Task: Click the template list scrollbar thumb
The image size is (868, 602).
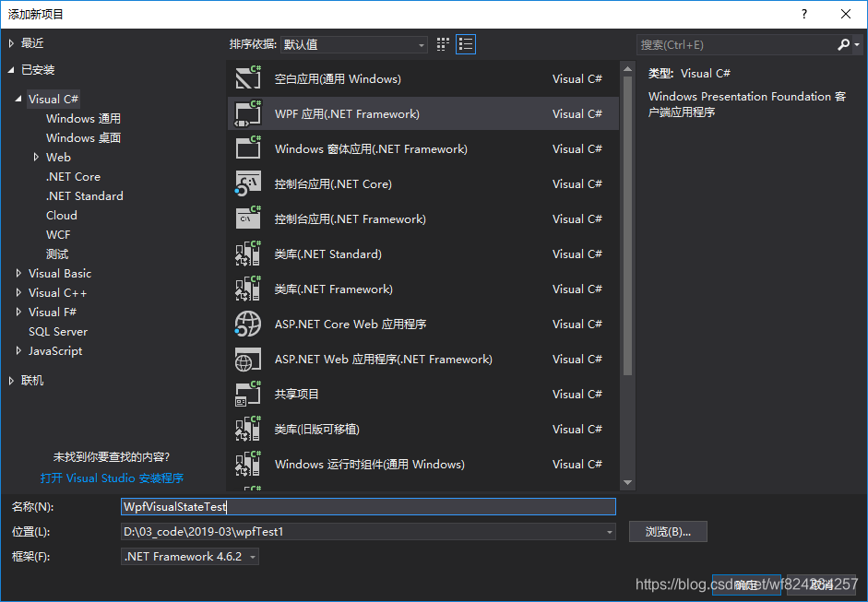Action: tap(627, 226)
